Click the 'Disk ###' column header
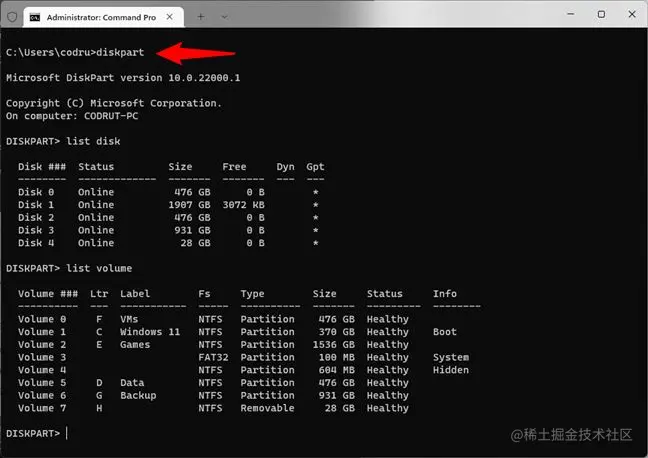 42,167
